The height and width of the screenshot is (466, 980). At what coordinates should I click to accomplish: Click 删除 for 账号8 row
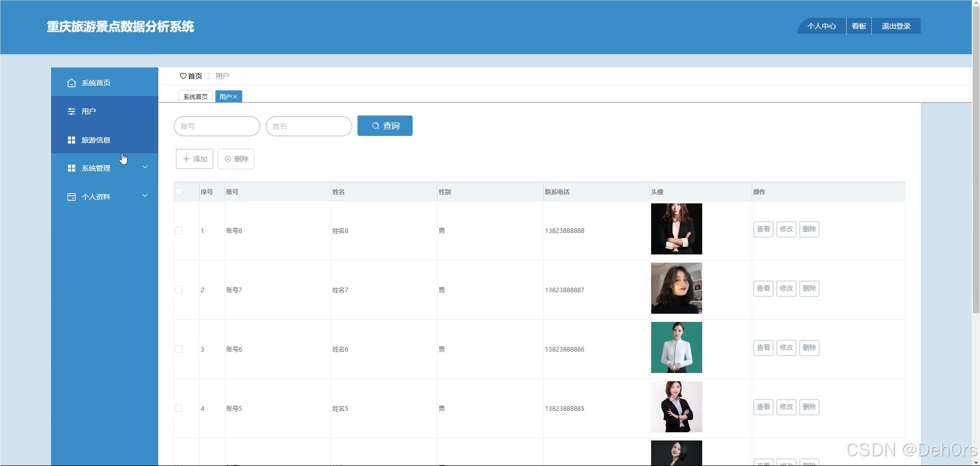(x=809, y=229)
